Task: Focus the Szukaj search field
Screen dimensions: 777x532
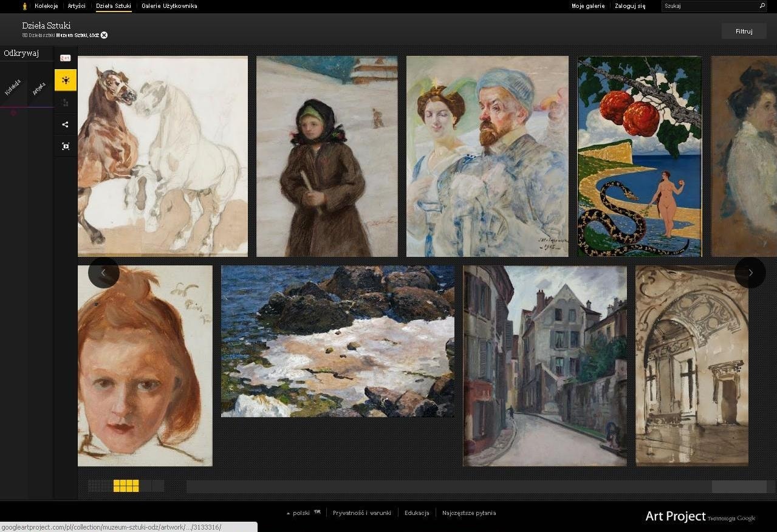Action: click(710, 6)
